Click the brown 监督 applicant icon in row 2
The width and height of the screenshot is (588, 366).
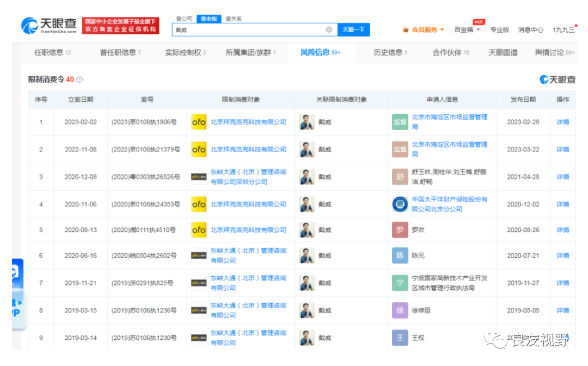tap(400, 149)
